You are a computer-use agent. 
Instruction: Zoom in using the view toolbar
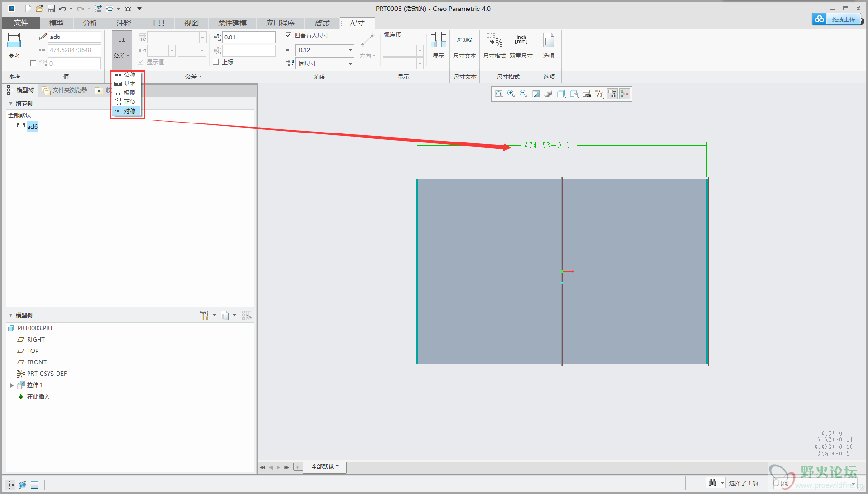(x=511, y=94)
